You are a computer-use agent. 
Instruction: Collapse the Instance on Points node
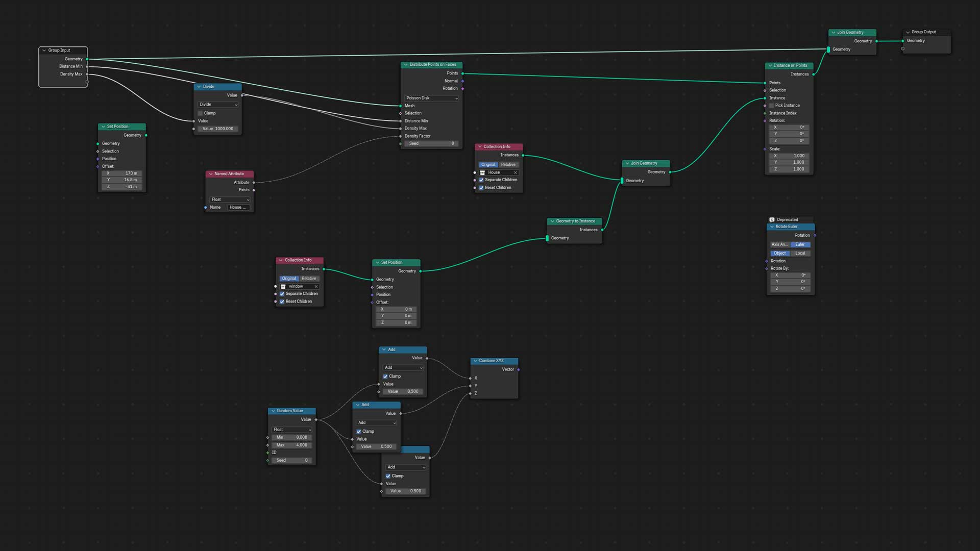click(x=770, y=65)
